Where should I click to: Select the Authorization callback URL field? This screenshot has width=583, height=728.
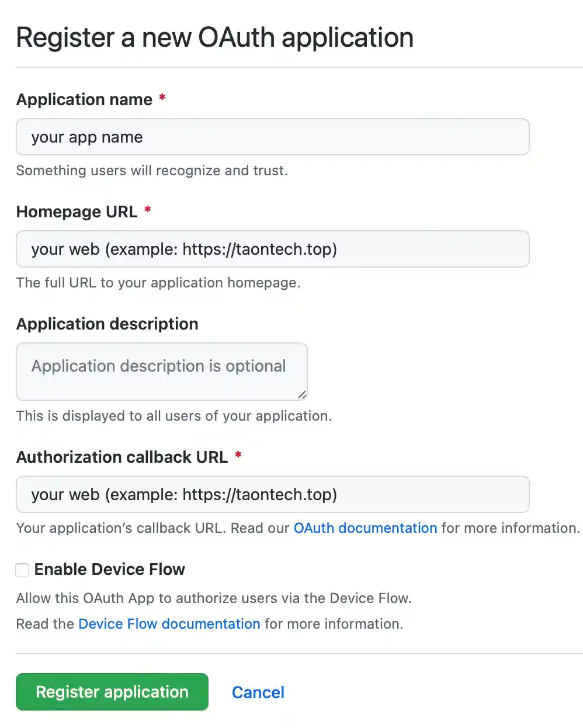(272, 494)
